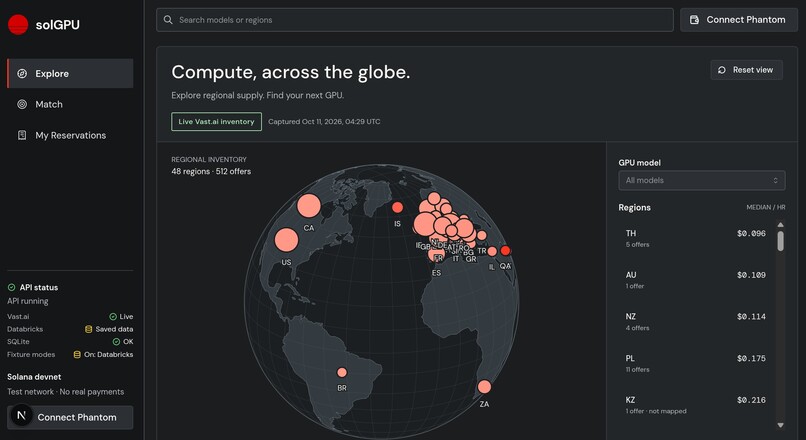Click the Match target icon
Screen dimensions: 806x440
coord(22,104)
